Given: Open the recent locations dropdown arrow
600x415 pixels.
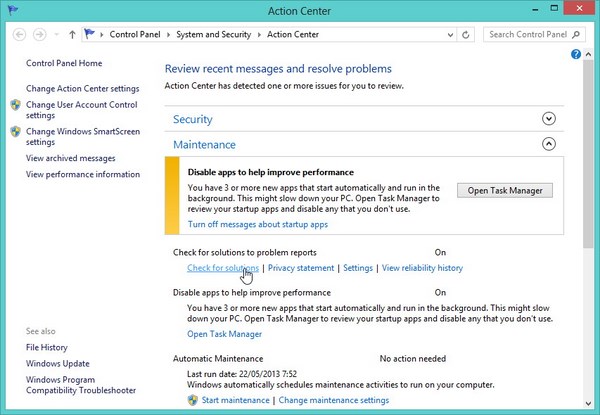Looking at the screenshot, I should [x=57, y=35].
